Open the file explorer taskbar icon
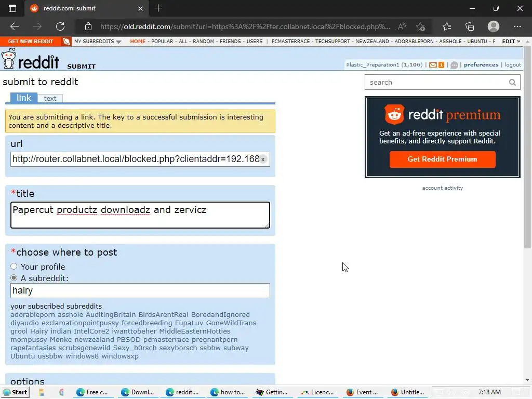This screenshot has height=399, width=532. point(41,392)
